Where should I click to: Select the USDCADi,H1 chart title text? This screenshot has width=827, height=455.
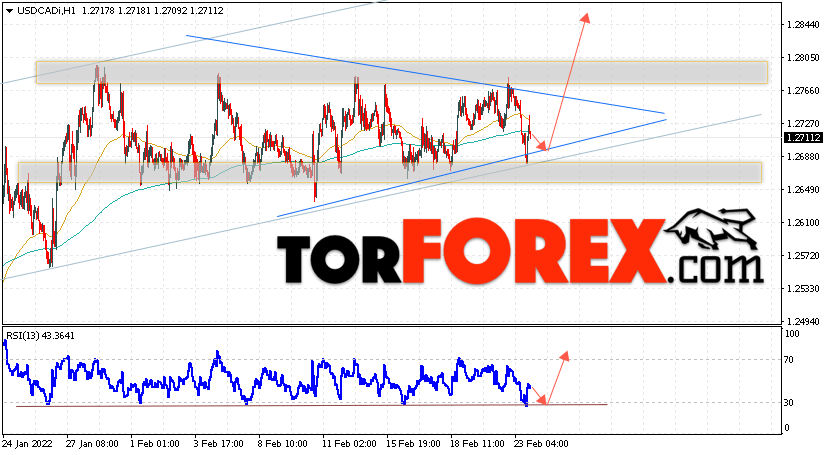pos(46,11)
